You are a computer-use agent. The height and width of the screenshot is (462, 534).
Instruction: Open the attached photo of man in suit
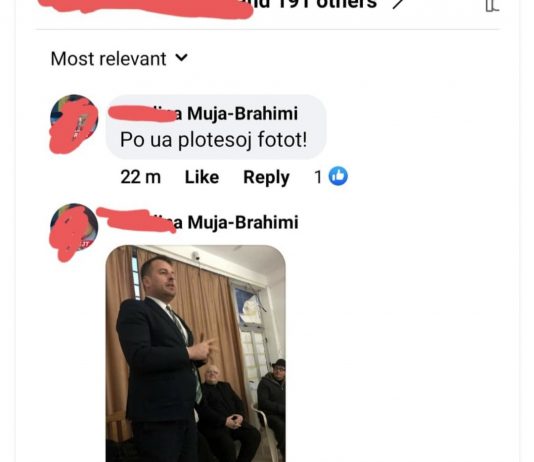[195, 353]
